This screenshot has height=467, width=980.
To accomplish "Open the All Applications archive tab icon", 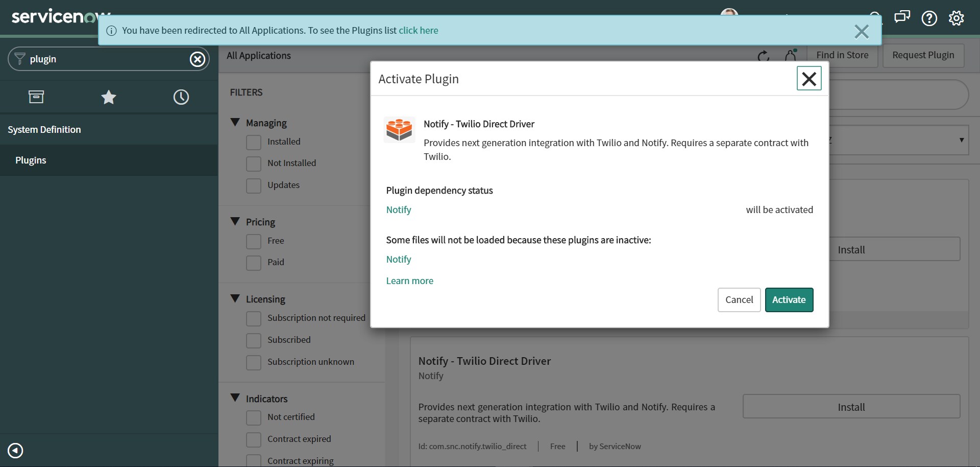I will [36, 97].
